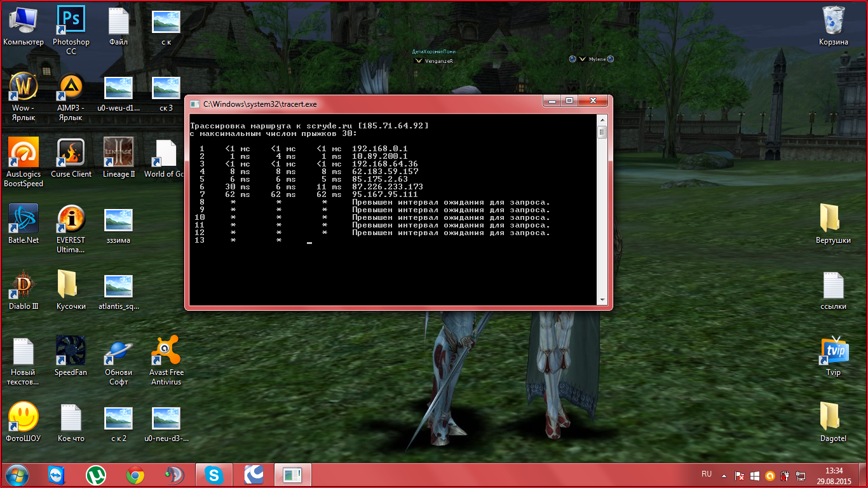Show hidden tray icons arrow
The width and height of the screenshot is (868, 488).
point(724,475)
